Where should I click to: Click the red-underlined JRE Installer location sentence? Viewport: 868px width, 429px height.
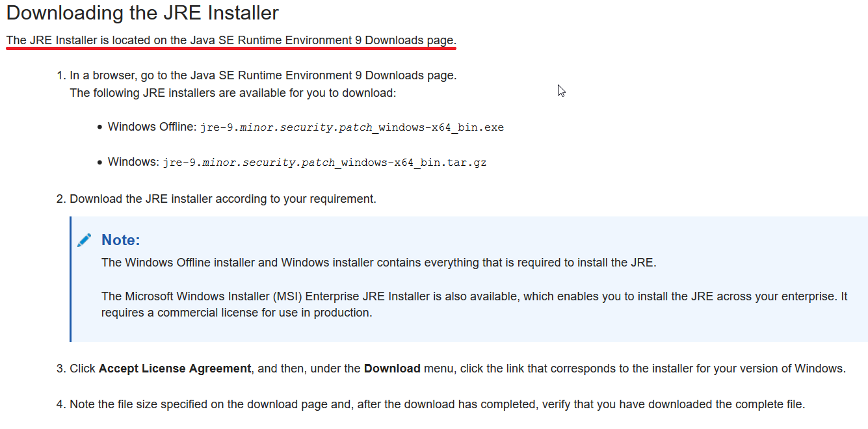(231, 40)
